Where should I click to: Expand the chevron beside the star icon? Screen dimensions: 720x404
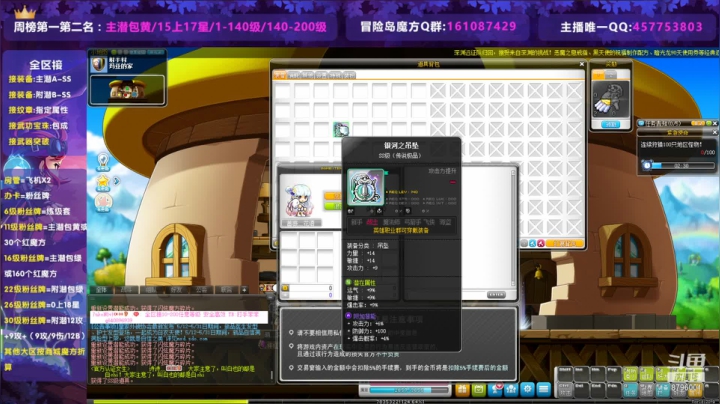[117, 181]
